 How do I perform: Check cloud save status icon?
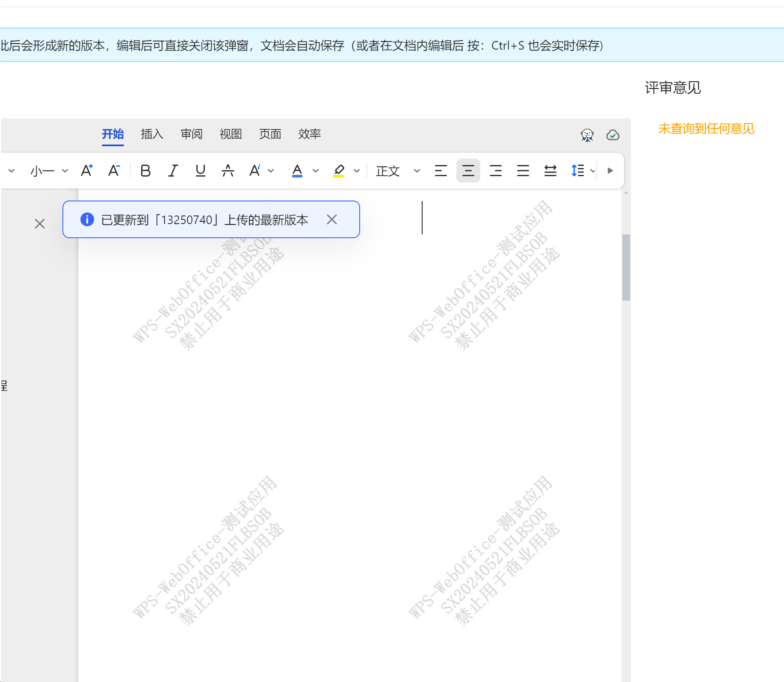click(x=613, y=135)
